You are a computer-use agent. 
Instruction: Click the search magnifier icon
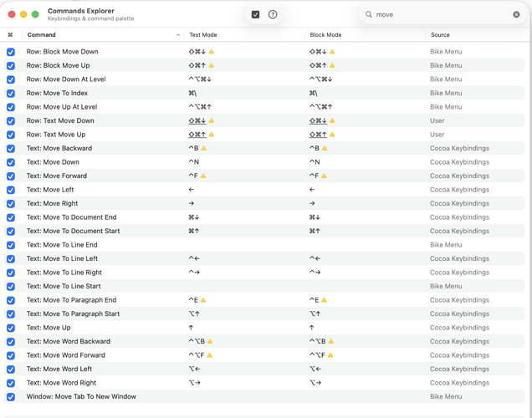coord(369,14)
